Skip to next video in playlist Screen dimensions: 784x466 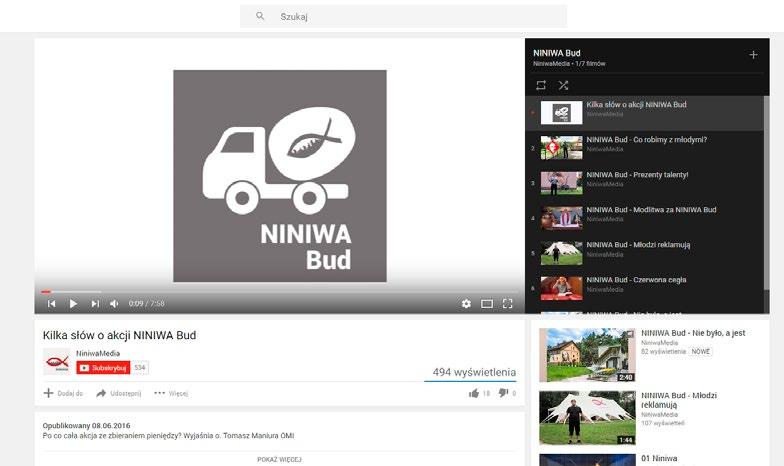95,304
